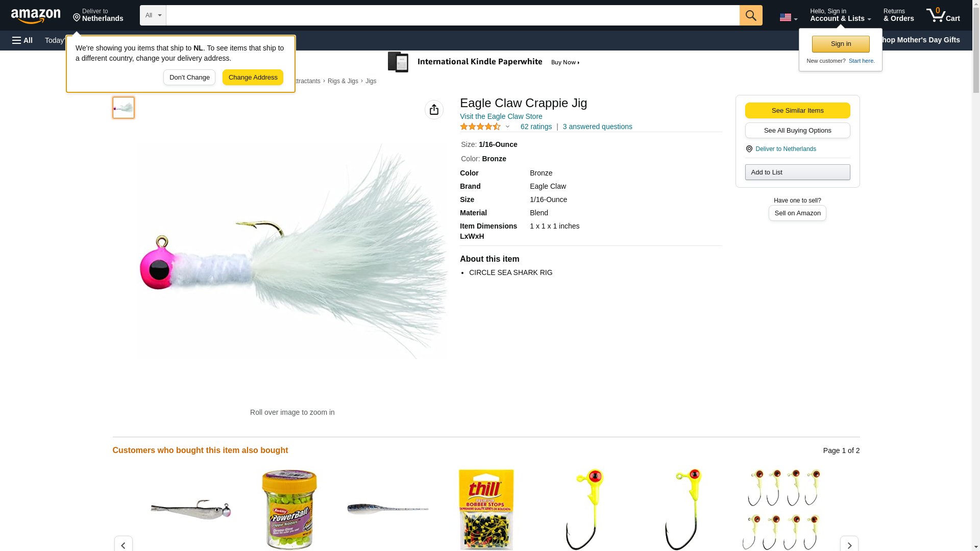Click next arrow in product carousel
This screenshot has height=551, width=980.
point(849,545)
